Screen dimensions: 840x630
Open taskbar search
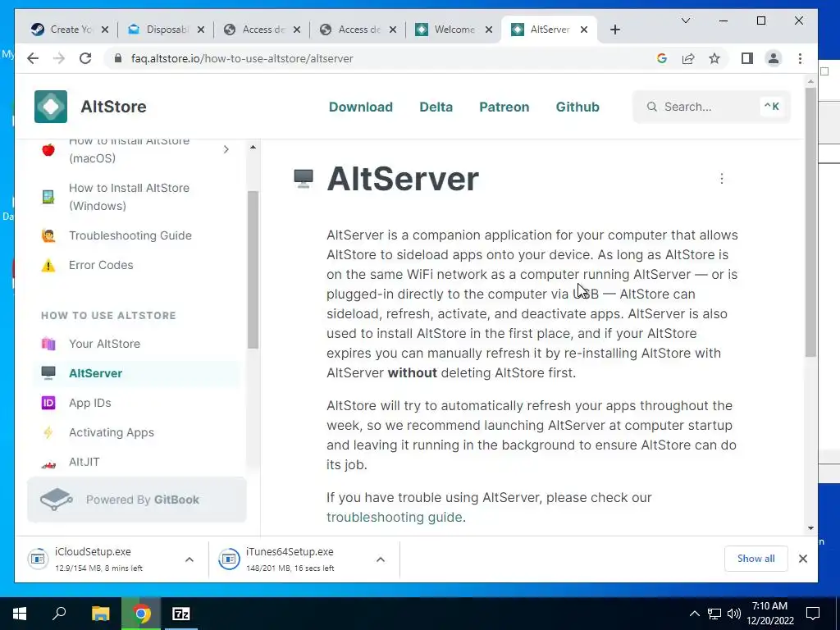[x=59, y=614]
